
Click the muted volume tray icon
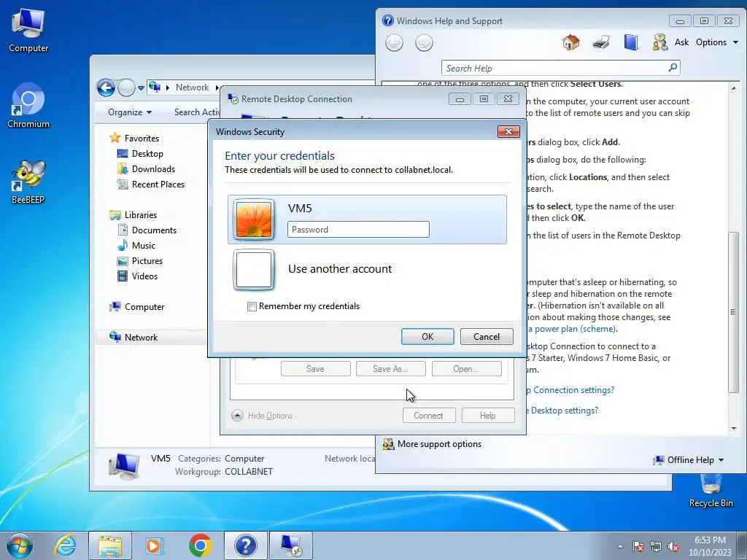673,546
